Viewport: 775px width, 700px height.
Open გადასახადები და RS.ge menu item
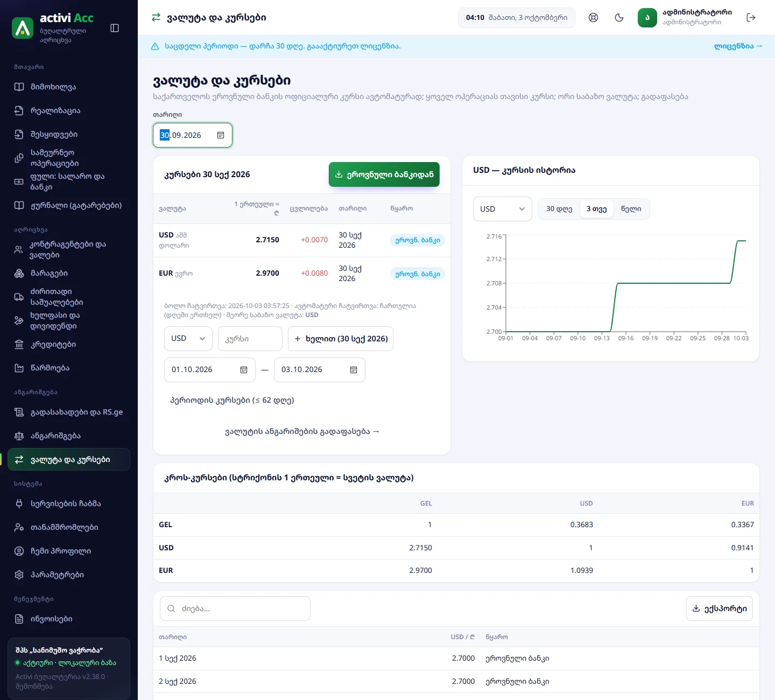(x=69, y=412)
